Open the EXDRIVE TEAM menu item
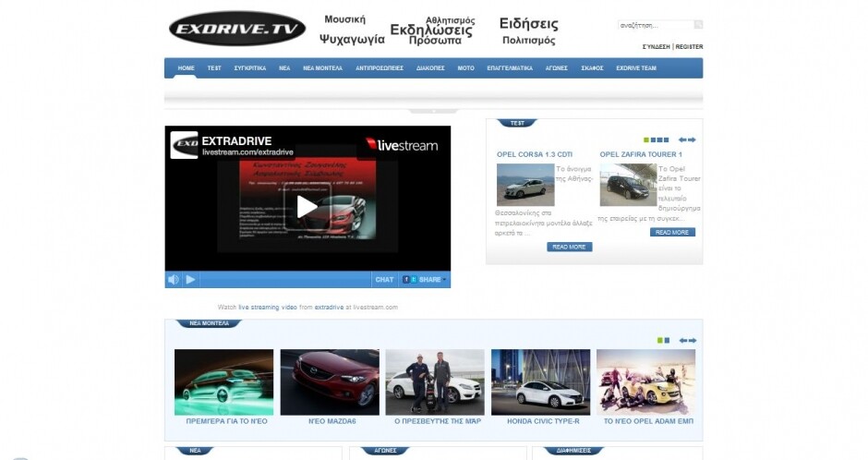868x460 pixels. [x=636, y=68]
